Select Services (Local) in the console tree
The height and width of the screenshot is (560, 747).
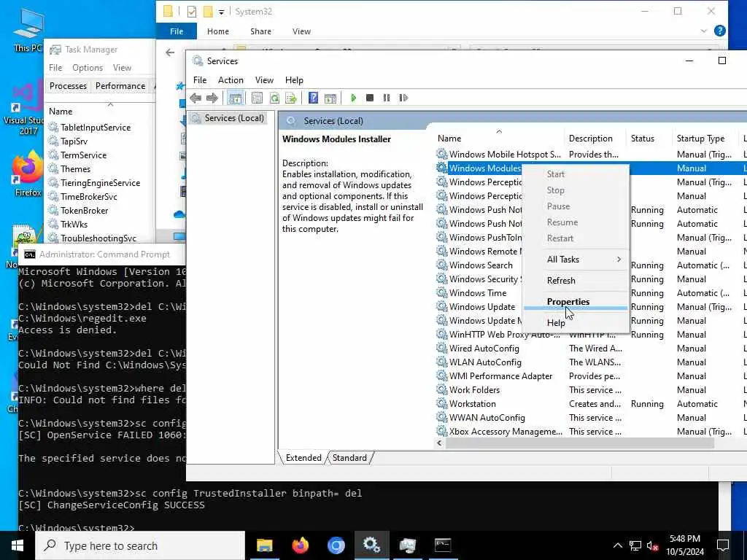click(x=228, y=118)
